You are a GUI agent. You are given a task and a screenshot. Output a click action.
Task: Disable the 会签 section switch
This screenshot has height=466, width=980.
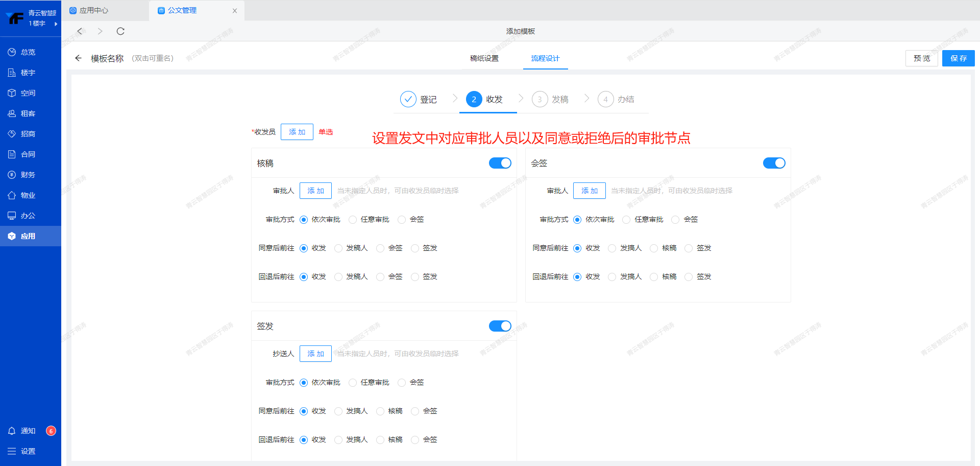(x=774, y=163)
